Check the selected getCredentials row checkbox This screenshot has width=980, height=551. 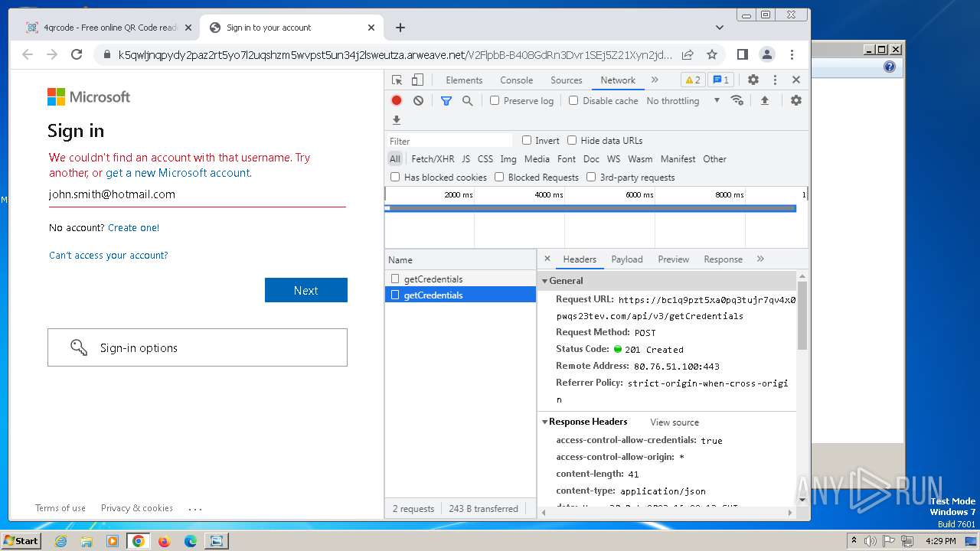[395, 295]
